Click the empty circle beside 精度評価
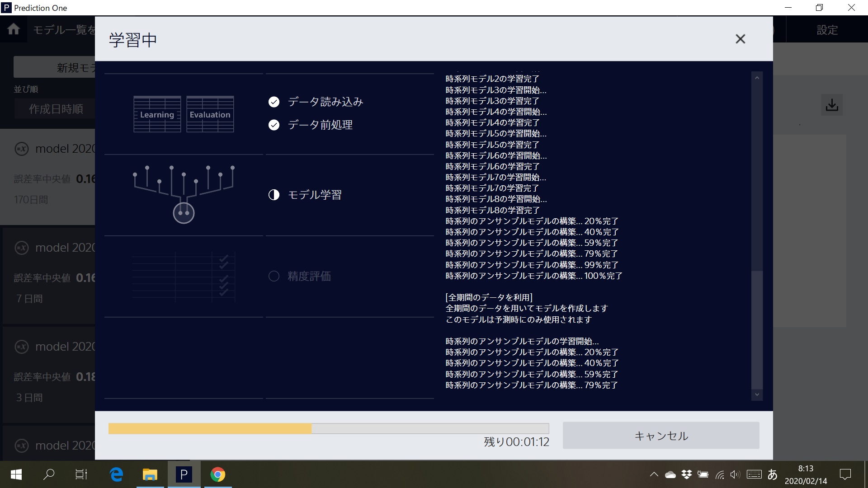This screenshot has width=868, height=488. click(274, 276)
